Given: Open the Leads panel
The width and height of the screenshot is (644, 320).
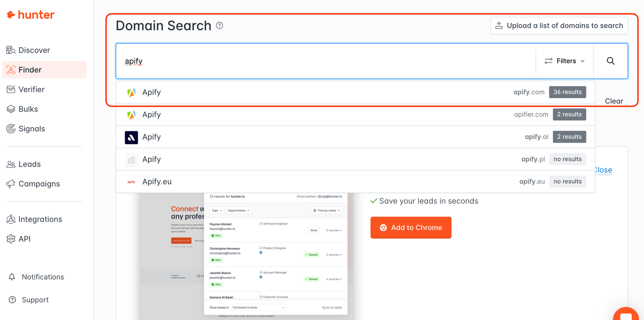Looking at the screenshot, I should (29, 164).
